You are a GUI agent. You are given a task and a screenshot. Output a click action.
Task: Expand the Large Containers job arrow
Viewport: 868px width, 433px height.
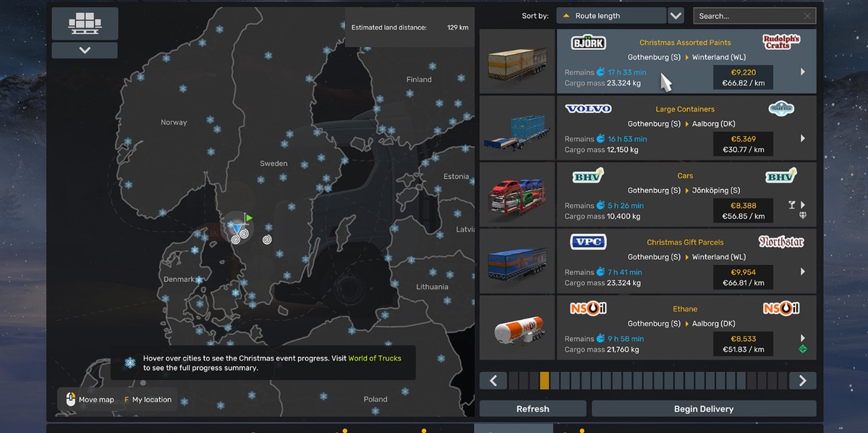(803, 138)
